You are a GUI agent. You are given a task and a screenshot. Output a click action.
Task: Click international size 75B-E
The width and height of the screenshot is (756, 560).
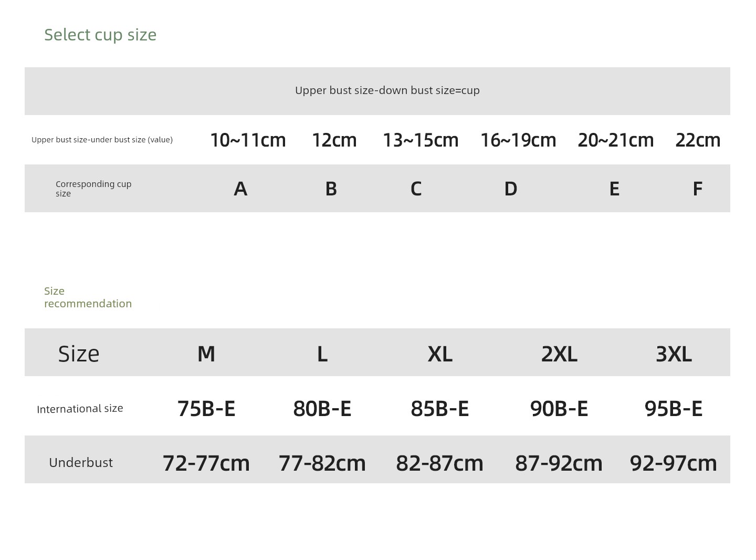(206, 409)
